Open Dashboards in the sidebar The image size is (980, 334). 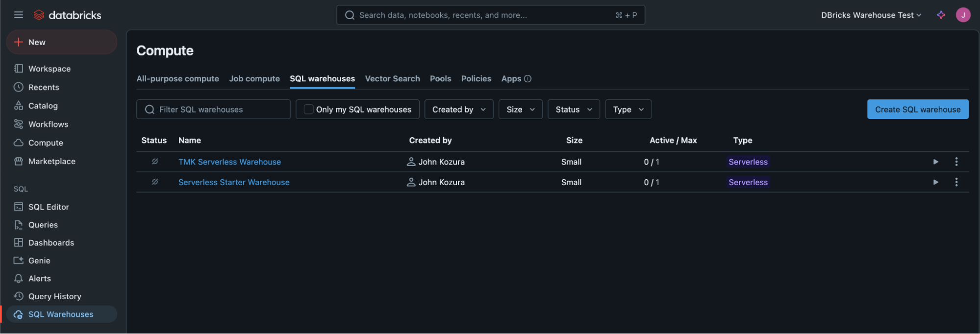point(61,243)
